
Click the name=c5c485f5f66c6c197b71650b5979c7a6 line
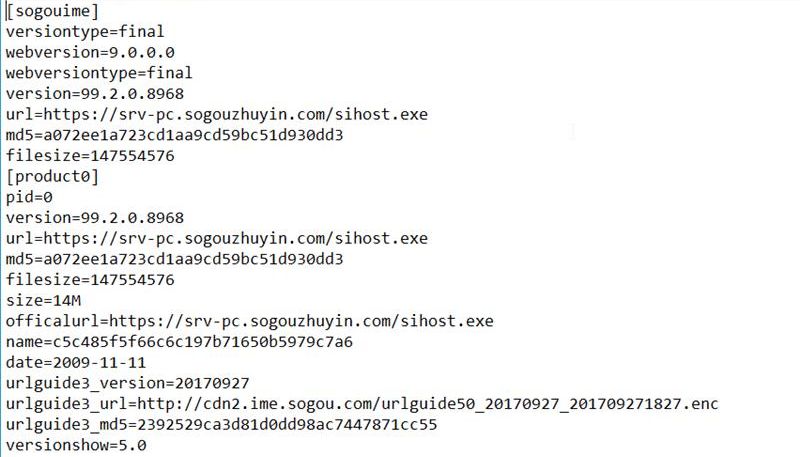pos(178,342)
